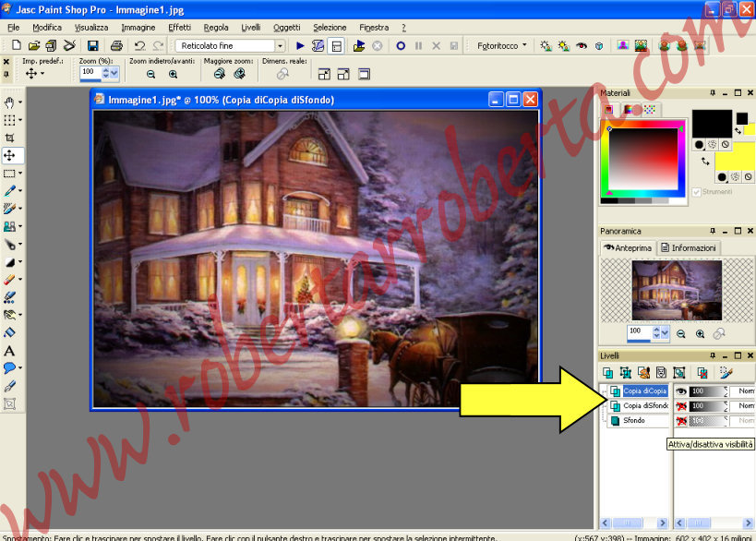
Task: Select the Flood Fill bucket tool
Action: click(9, 332)
